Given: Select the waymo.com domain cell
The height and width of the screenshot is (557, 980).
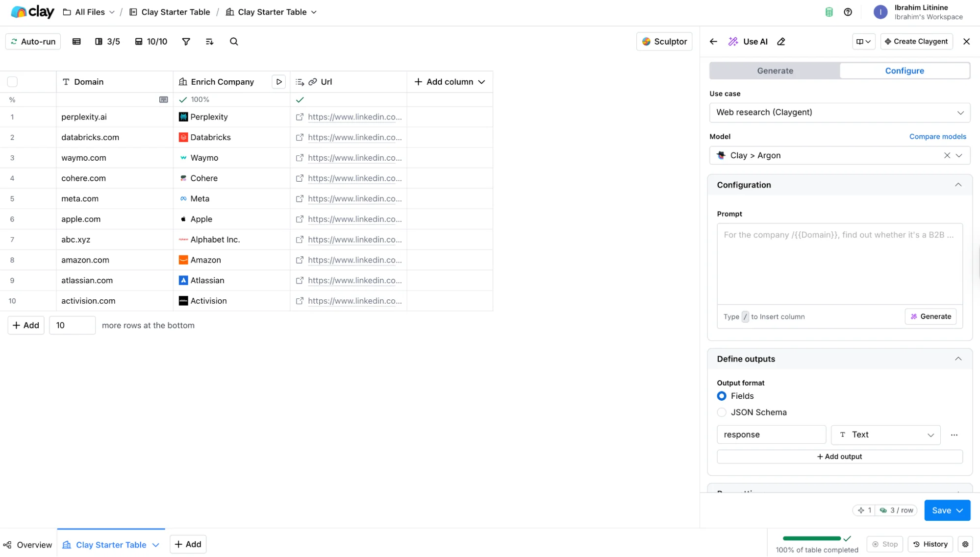Looking at the screenshot, I should point(115,158).
